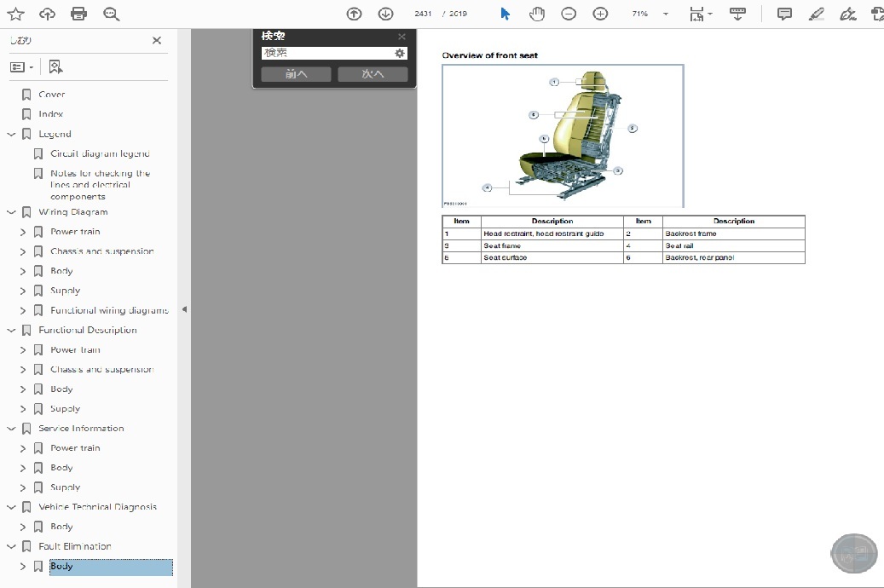884x588 pixels.
Task: Open the Cover bookmark
Action: (52, 94)
